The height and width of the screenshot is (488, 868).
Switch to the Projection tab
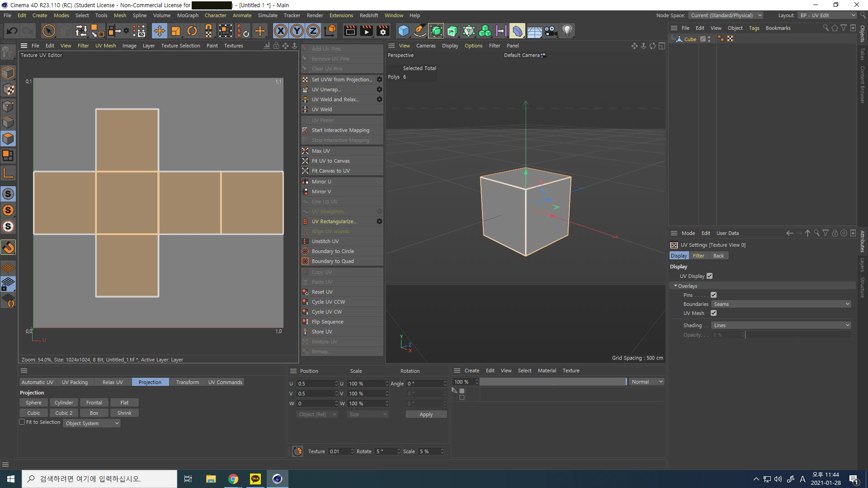point(149,382)
